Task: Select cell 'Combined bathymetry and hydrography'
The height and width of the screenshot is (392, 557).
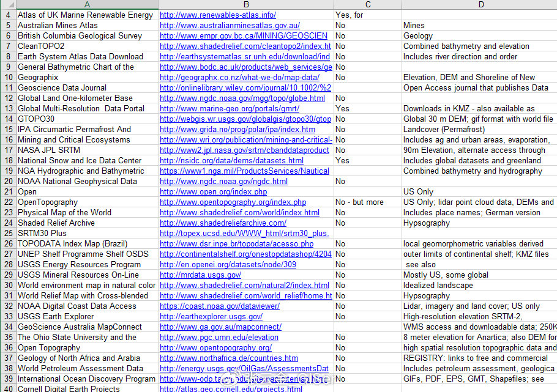Action: [x=479, y=171]
